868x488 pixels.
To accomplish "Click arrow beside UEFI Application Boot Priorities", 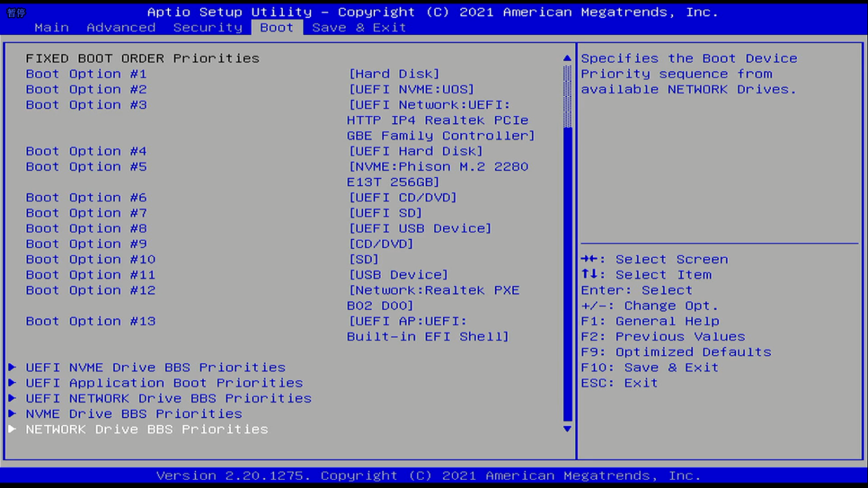I will [12, 383].
